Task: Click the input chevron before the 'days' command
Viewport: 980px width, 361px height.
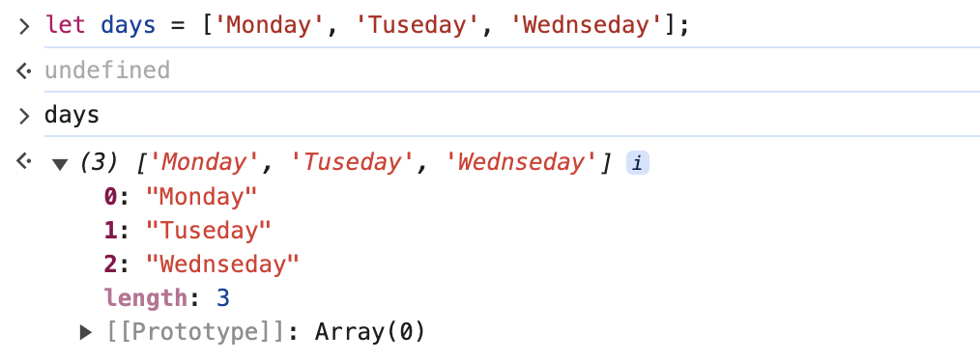Action: 24,116
